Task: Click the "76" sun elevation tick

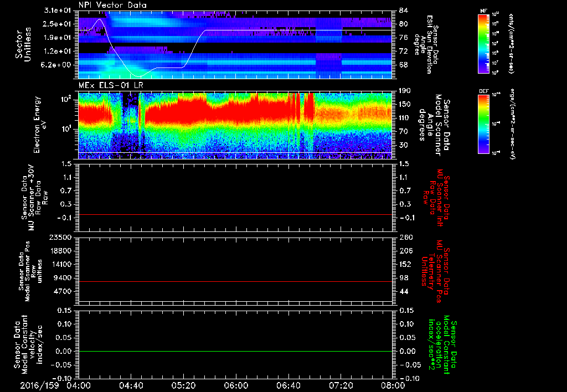Action: [x=404, y=38]
